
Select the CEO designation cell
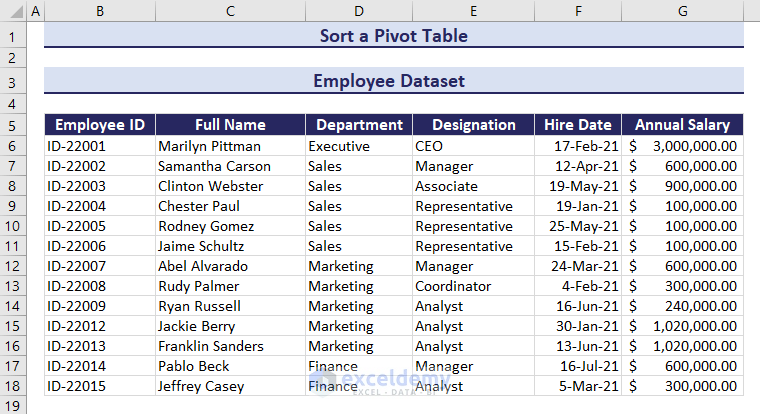[473, 146]
